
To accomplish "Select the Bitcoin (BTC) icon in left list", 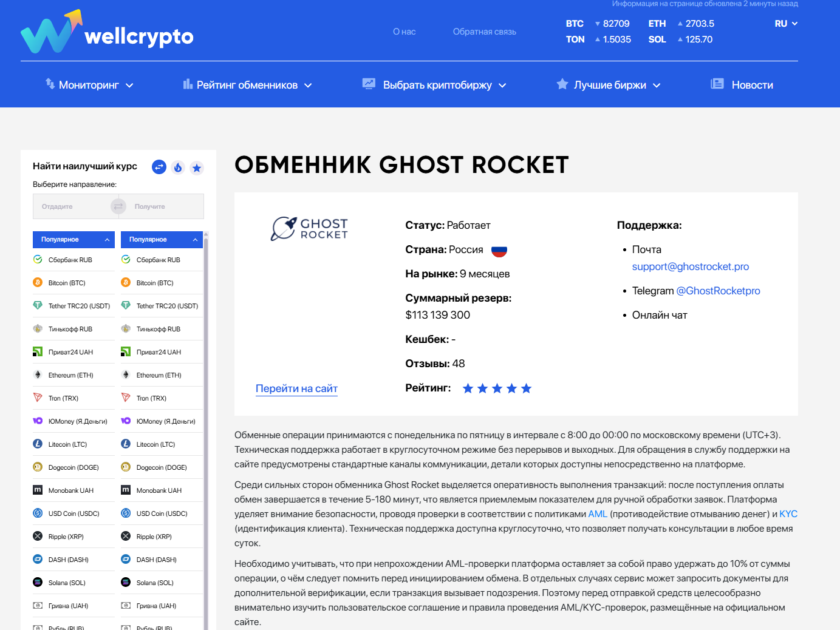I will 38,282.
